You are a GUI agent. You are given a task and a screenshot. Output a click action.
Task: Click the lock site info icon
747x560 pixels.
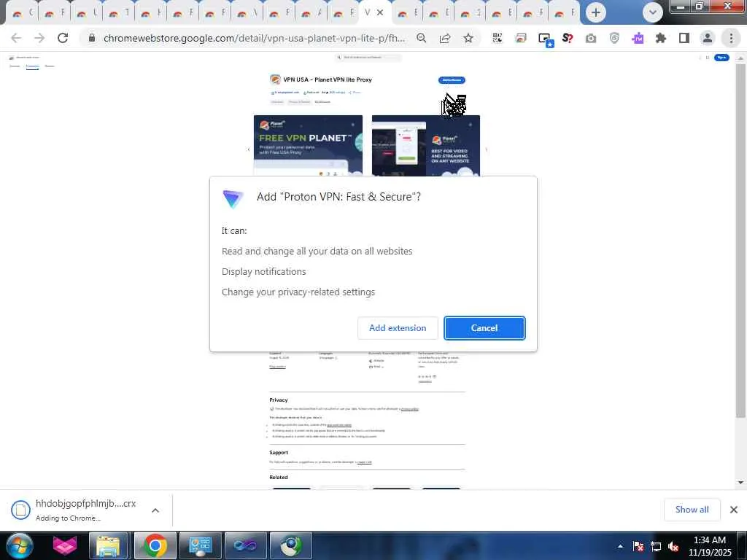pos(92,38)
